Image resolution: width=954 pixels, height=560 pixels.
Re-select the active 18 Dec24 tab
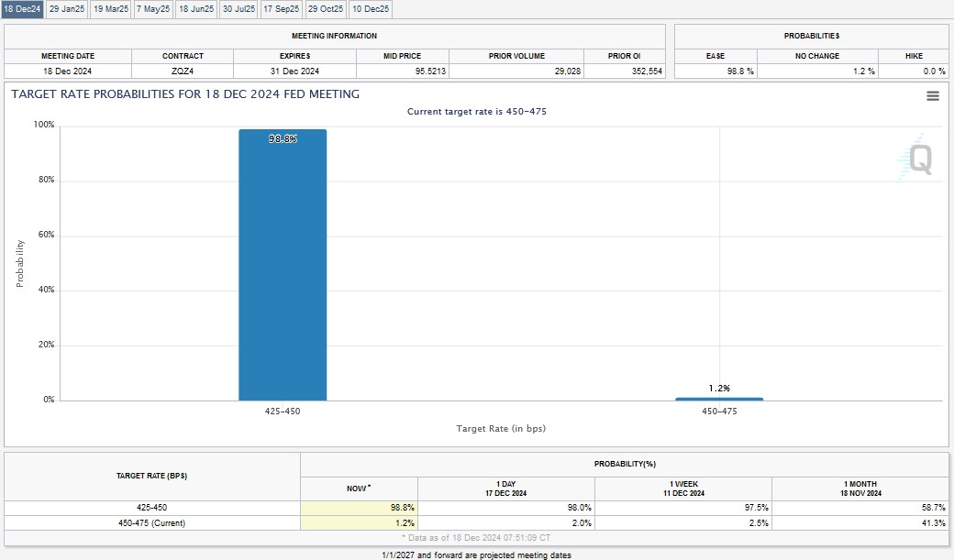(20, 8)
